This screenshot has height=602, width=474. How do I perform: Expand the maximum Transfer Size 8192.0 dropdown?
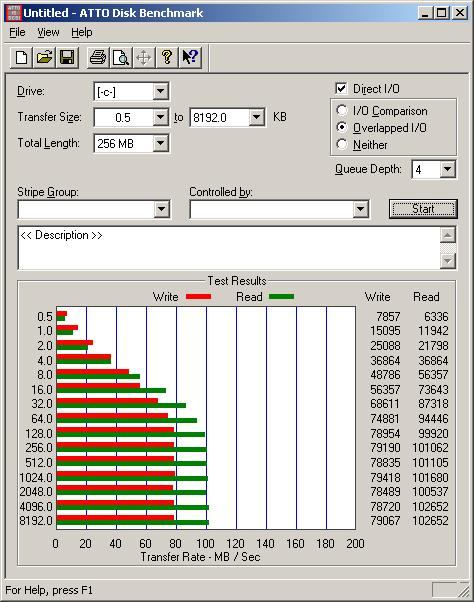(256, 117)
